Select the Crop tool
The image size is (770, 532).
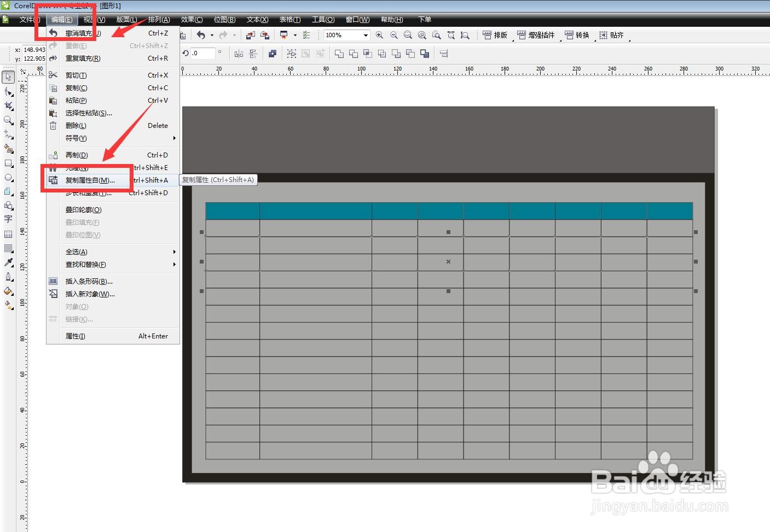pos(8,106)
